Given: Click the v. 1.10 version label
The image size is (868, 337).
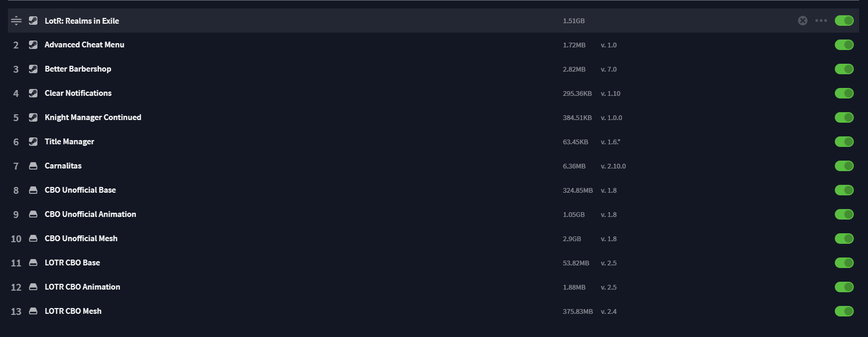Looking at the screenshot, I should point(610,94).
